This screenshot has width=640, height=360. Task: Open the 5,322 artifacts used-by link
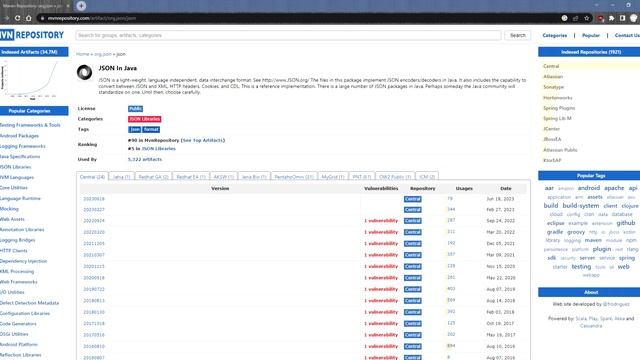pyautogui.click(x=145, y=159)
